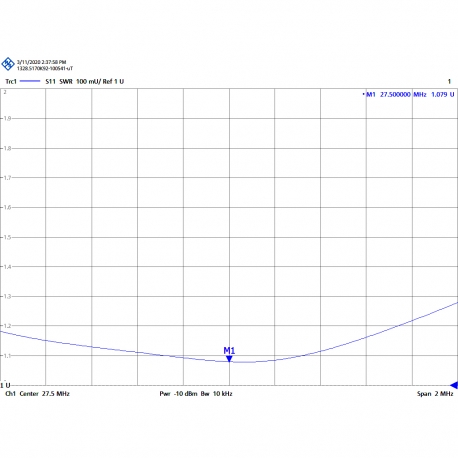Select the M1 marker triangle on trace
Screen dimensions: 458x458
(229, 359)
